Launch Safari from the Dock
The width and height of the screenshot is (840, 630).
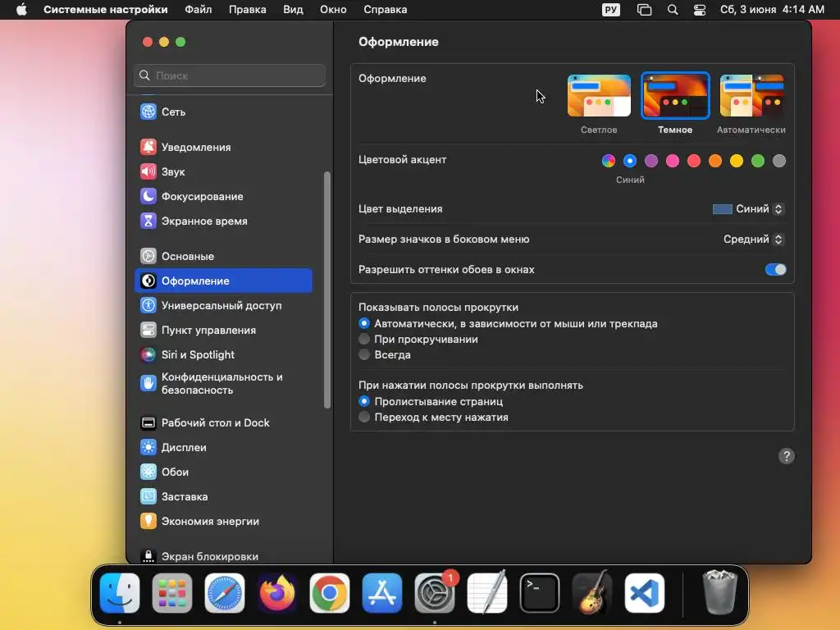click(225, 593)
